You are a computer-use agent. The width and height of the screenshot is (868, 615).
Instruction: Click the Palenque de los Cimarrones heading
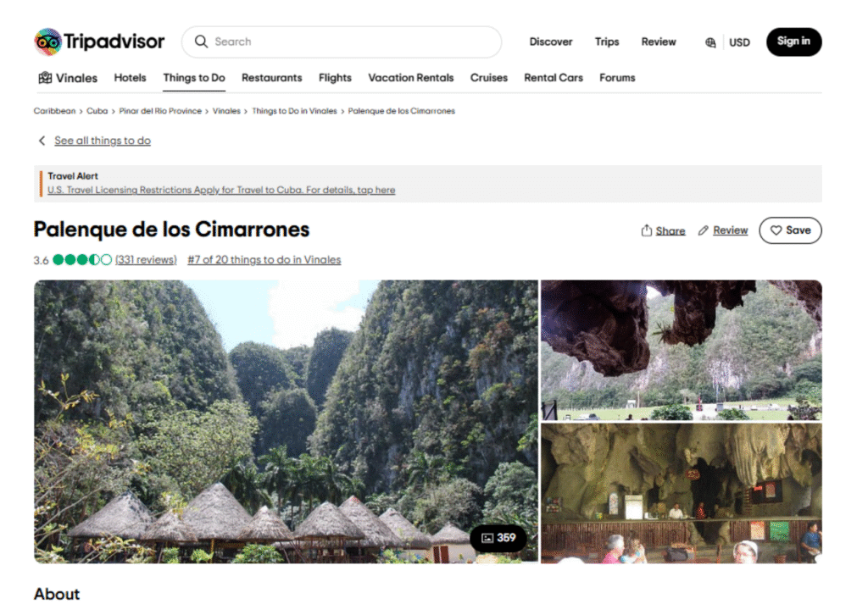coord(171,230)
